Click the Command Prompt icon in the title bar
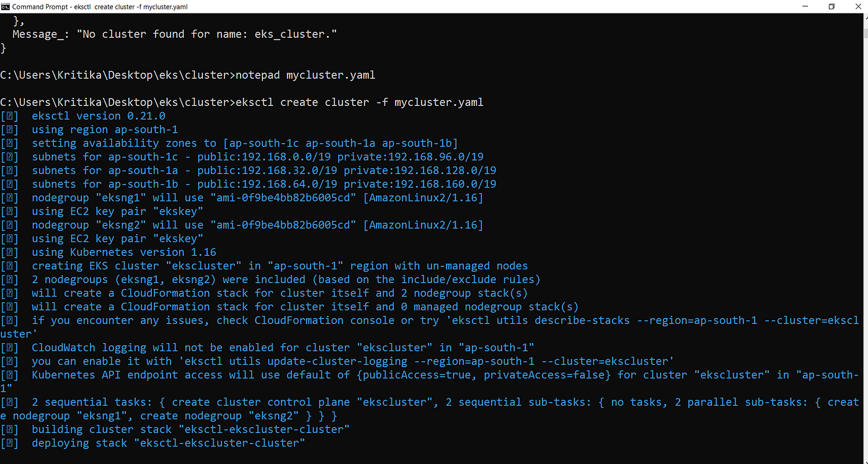The image size is (868, 464). click(7, 6)
